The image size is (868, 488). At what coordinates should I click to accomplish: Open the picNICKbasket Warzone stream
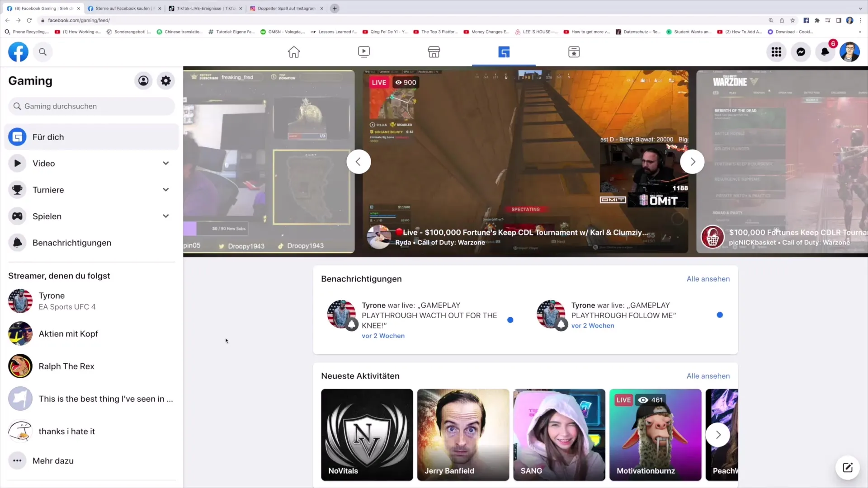[x=782, y=161]
